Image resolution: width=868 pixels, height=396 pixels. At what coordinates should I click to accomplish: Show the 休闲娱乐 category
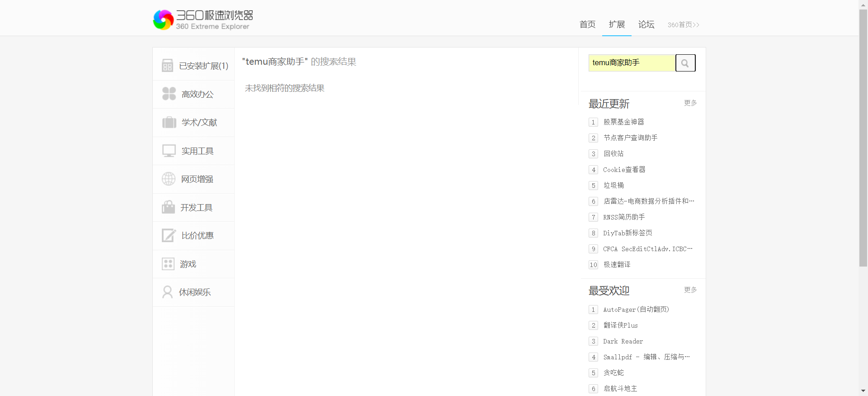coord(193,292)
